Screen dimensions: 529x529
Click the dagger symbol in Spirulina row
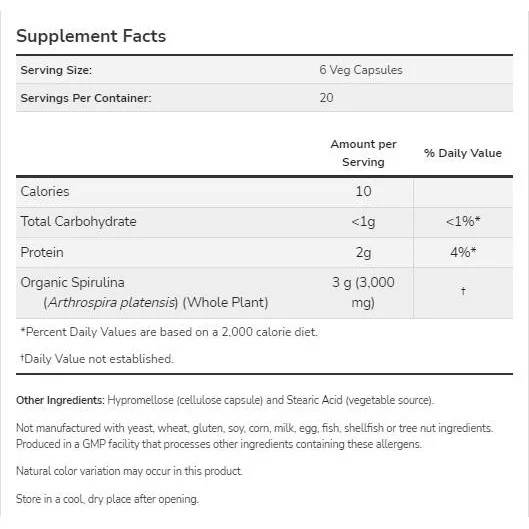point(463,290)
